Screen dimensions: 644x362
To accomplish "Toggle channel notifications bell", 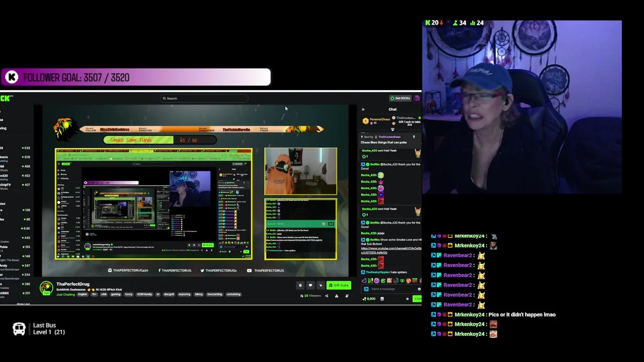I will (x=300, y=285).
